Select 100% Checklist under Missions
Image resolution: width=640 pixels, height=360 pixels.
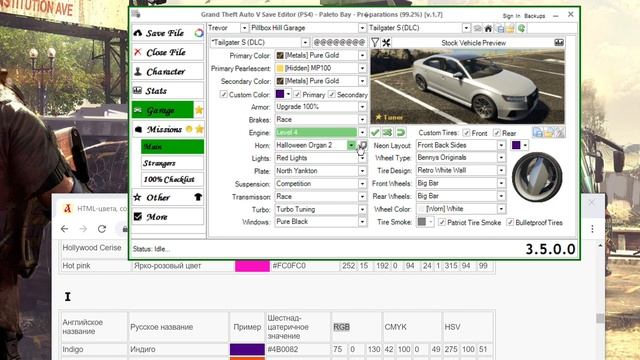point(172,179)
